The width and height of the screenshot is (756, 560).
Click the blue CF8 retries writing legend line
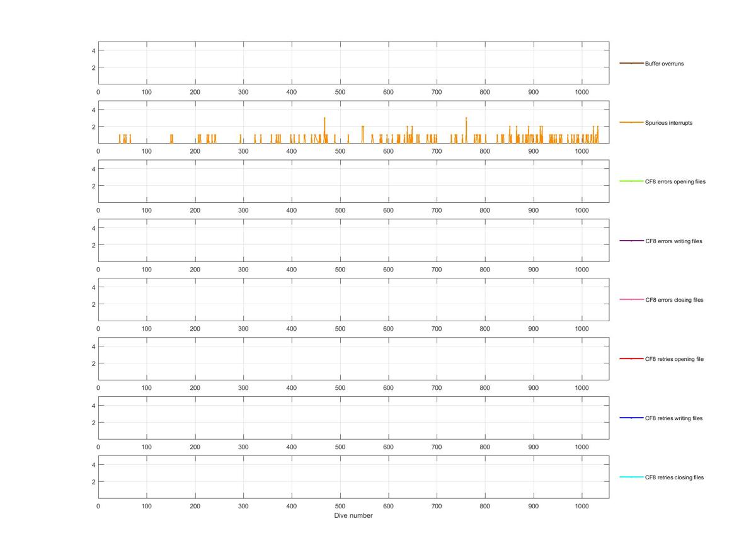(x=631, y=418)
